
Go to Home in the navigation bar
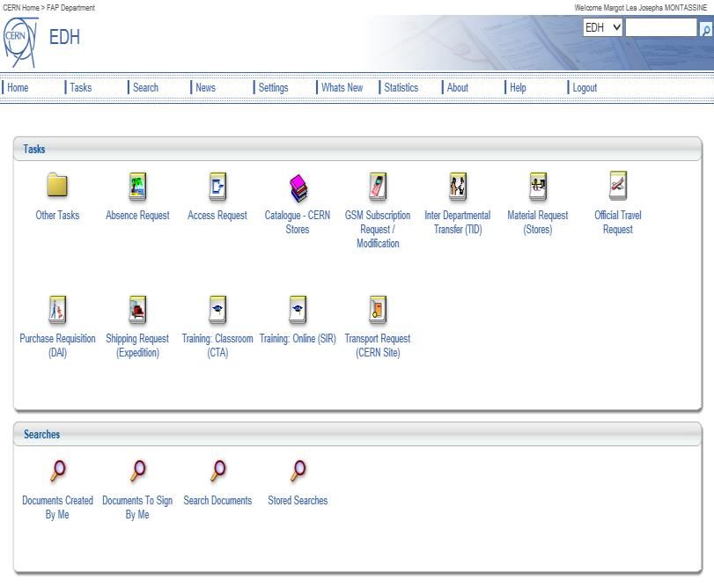click(x=18, y=87)
